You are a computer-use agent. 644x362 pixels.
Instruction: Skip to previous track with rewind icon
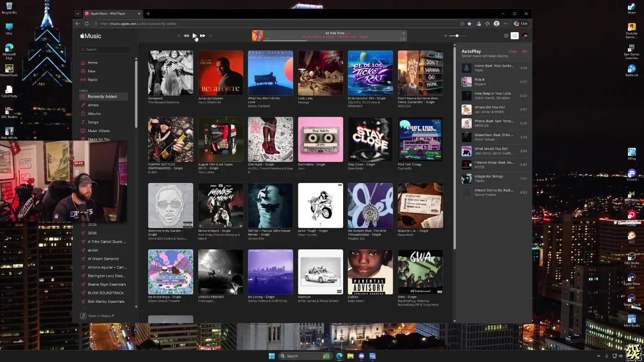coord(186,36)
